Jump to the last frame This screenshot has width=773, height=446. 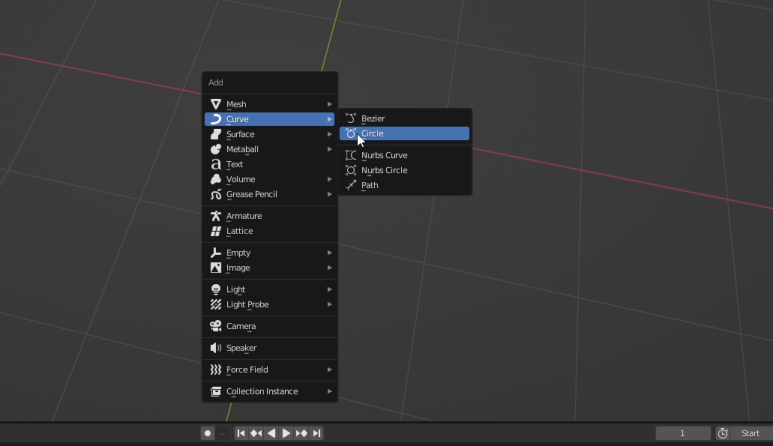point(316,433)
